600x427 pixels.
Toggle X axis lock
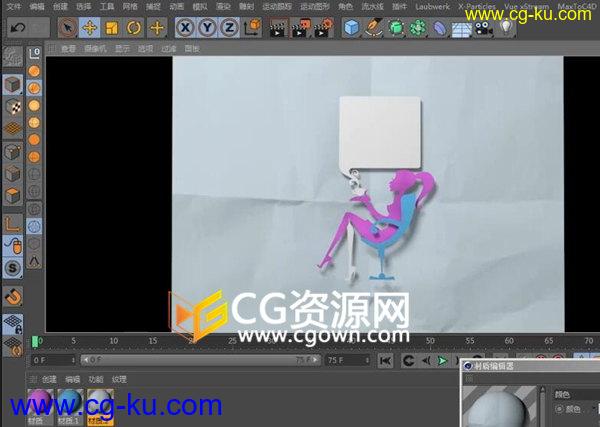coord(186,28)
